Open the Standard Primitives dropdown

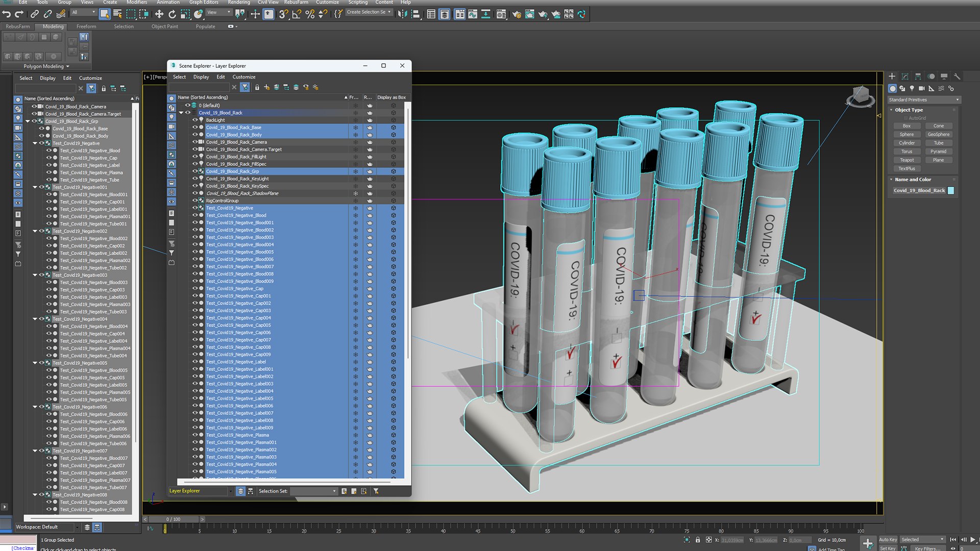pos(924,99)
